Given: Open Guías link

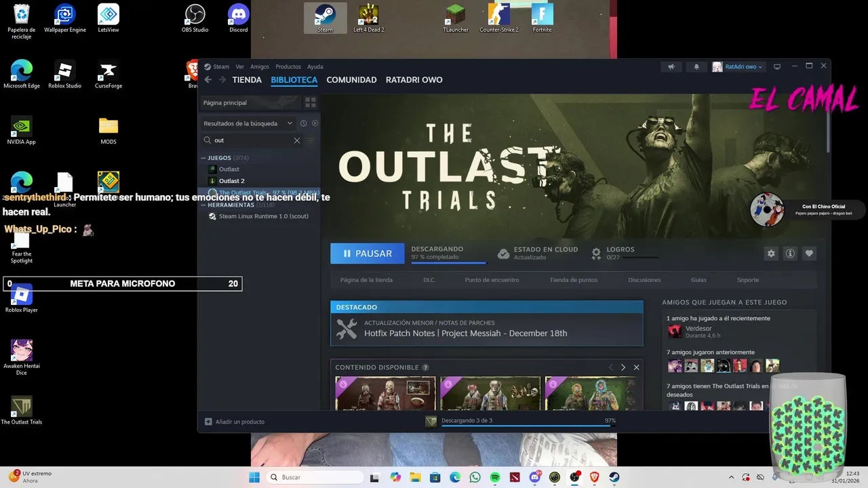Looking at the screenshot, I should 698,280.
